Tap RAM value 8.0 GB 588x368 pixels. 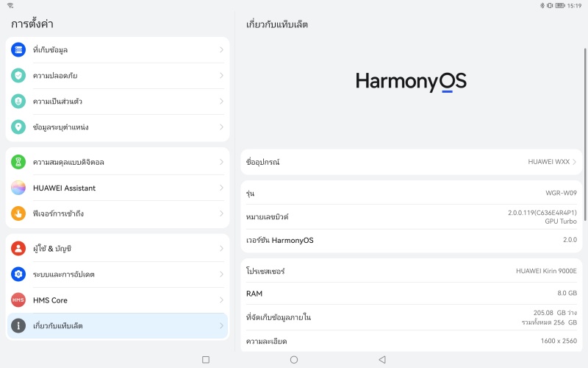(x=567, y=293)
